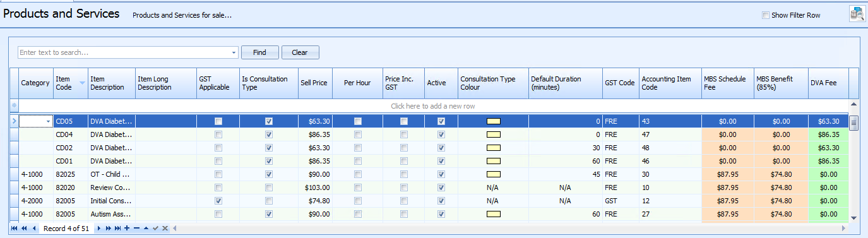This screenshot has height=238, width=868.
Task: Tick GST Applicable for item CD04
Action: (218, 134)
